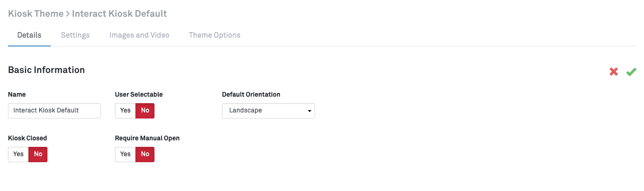Click the Interact Kiosk Default breadcrumb
644x191 pixels.
click(119, 13)
